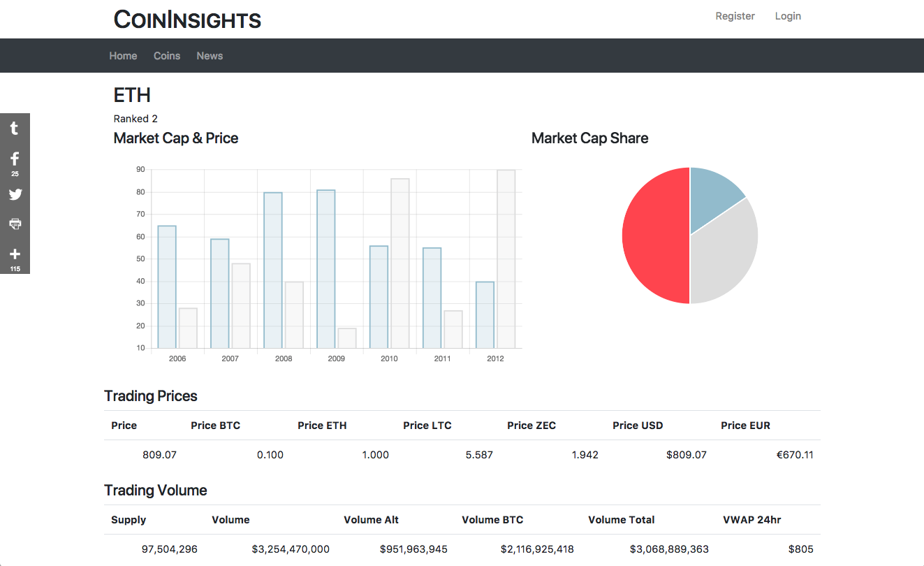Click the Register link
Screen dimensions: 924x566
(735, 16)
